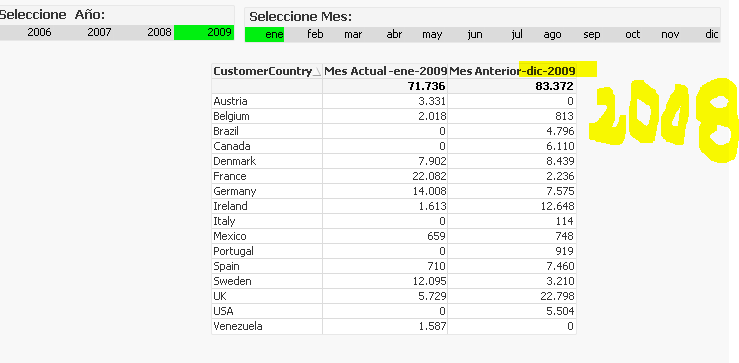Click the Seleccione Año caption
Viewport: 739px width, 363px height.
click(x=52, y=15)
